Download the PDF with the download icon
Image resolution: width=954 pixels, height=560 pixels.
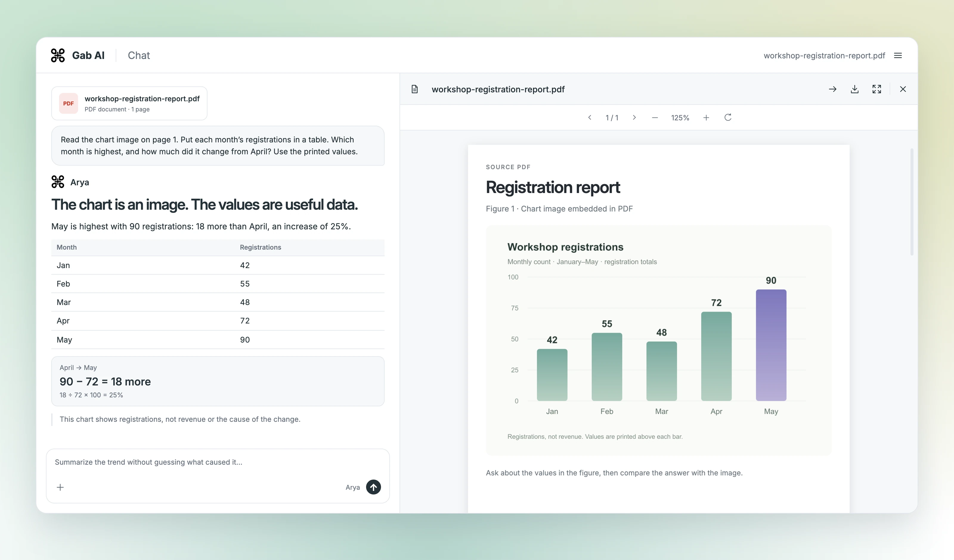854,89
